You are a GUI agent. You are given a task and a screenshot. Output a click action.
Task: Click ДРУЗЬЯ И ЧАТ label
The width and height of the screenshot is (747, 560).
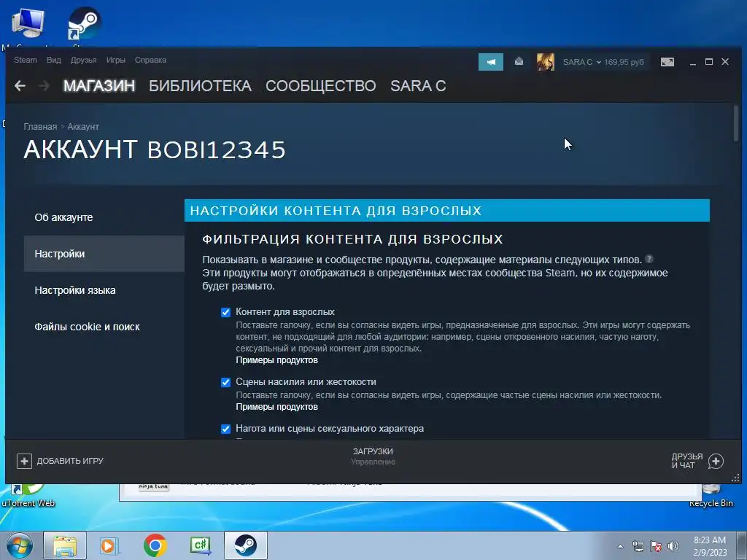(687, 461)
